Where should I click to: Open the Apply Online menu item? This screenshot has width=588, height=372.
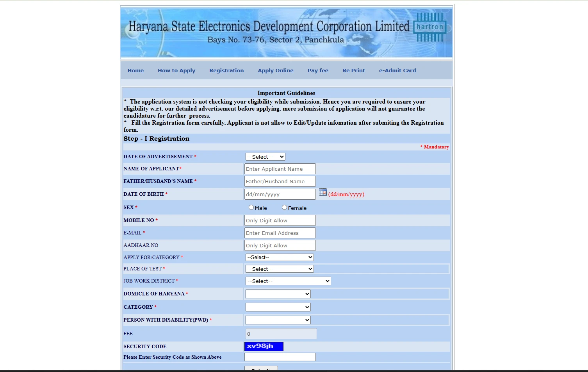point(276,70)
